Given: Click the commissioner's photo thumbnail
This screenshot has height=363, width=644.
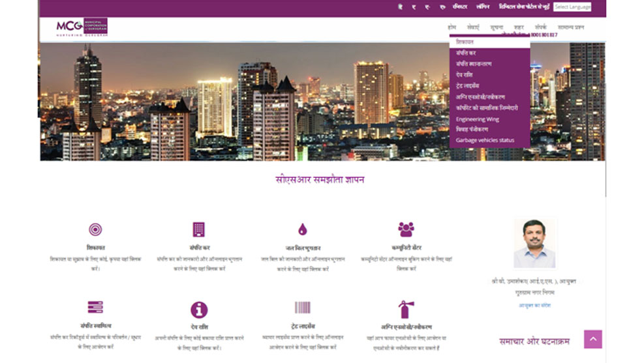Looking at the screenshot, I should [x=534, y=243].
